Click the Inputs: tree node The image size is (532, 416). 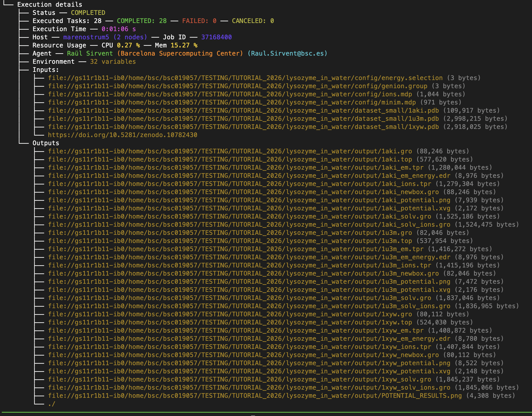point(46,70)
